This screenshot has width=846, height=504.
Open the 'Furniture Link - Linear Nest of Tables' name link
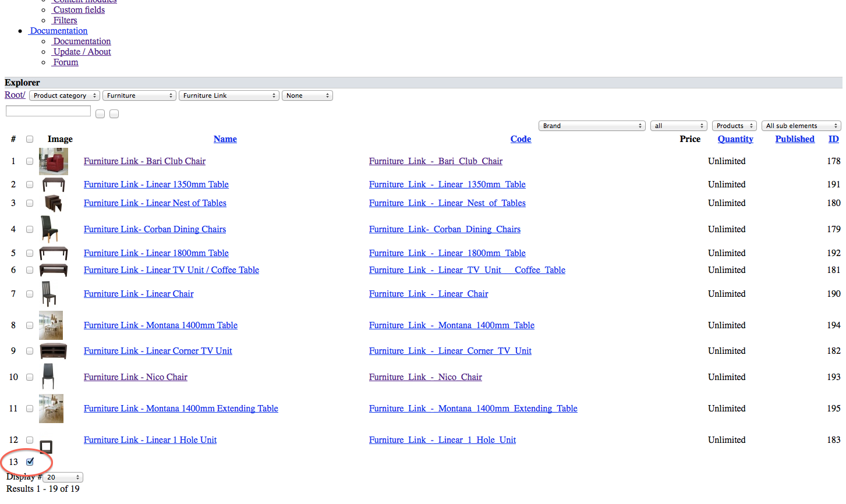coord(155,203)
